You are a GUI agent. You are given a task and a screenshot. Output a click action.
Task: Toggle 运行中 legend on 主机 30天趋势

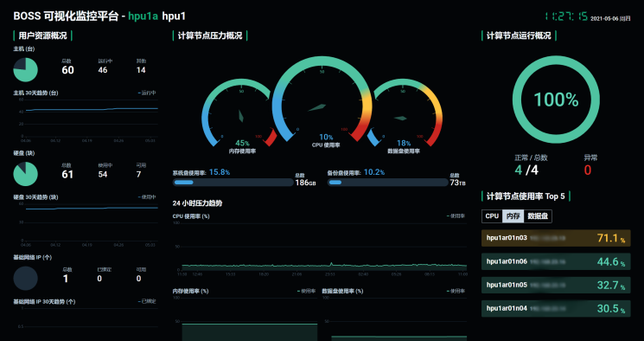tap(147, 93)
